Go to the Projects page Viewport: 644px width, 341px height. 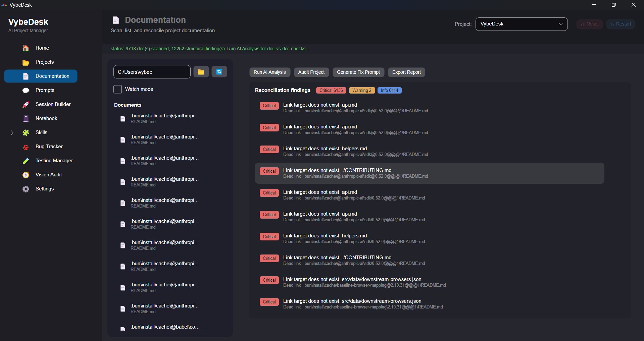pyautogui.click(x=41, y=62)
